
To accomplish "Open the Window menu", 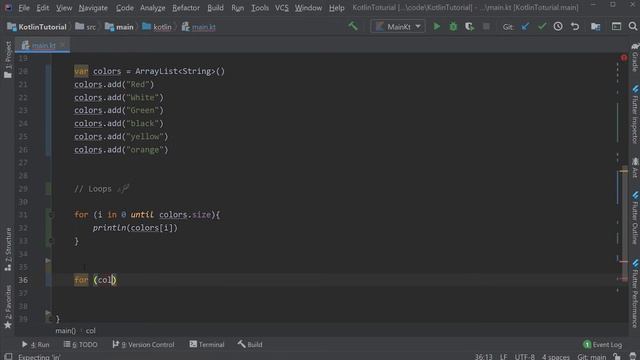I will pyautogui.click(x=308, y=8).
